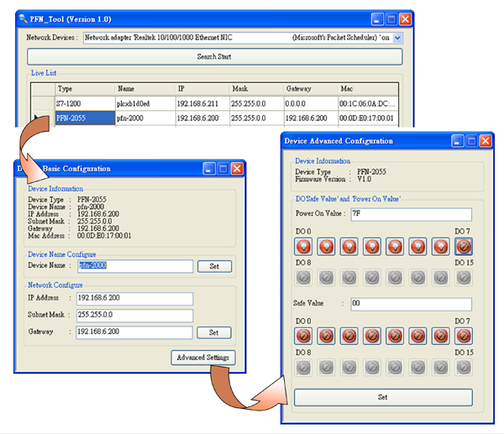
Task: Toggle Power On Value DO 6 lamp
Action: tap(441, 247)
